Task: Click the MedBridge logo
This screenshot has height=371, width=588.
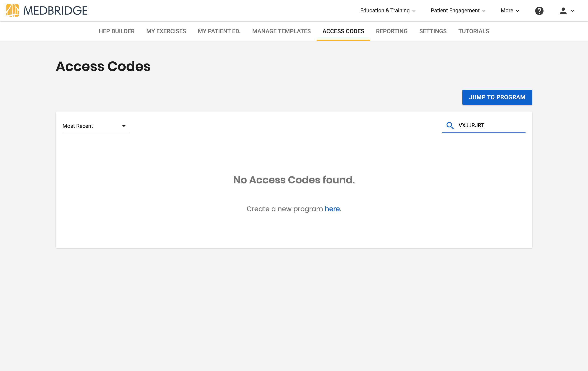Action: (47, 10)
